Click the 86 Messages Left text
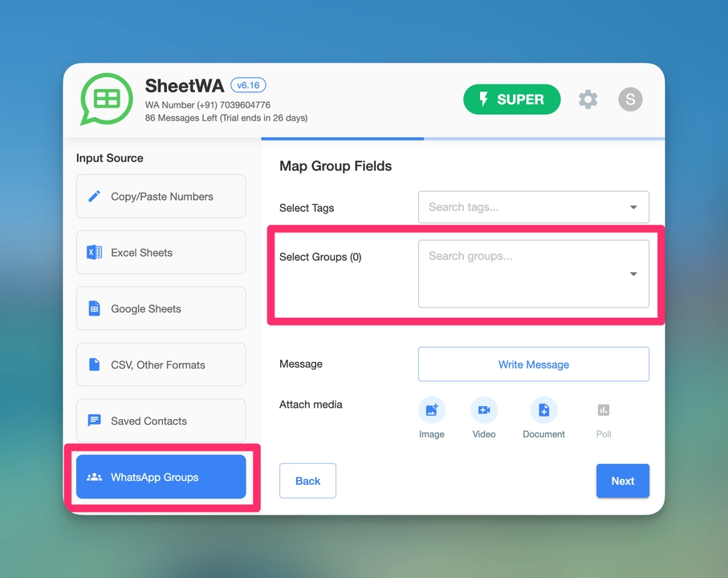The image size is (728, 578). (226, 118)
